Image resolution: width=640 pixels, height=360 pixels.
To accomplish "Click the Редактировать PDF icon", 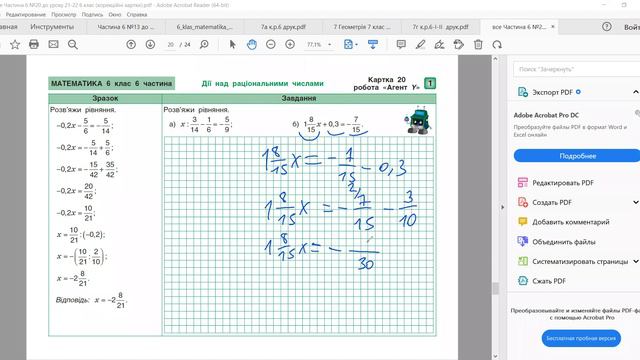I will pos(522,182).
